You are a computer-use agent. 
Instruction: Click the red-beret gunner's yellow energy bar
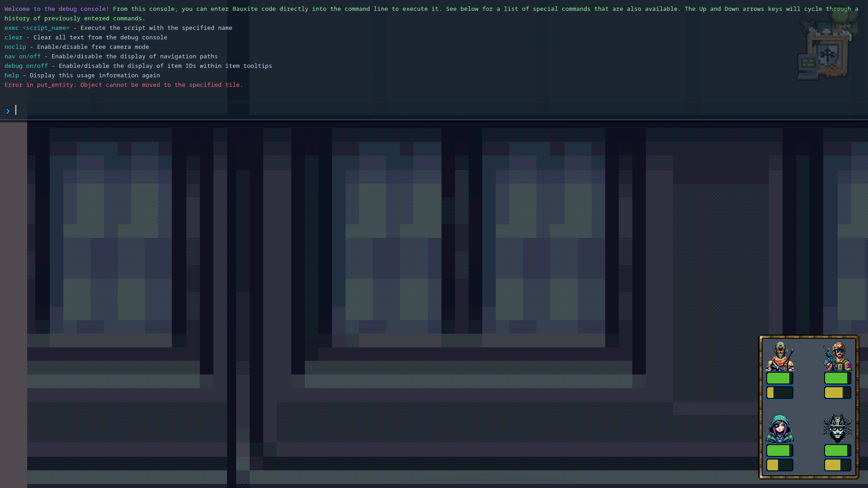[838, 393]
